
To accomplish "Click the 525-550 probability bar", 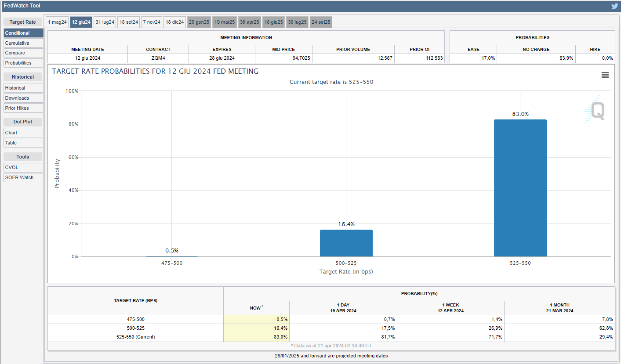I will (x=520, y=188).
